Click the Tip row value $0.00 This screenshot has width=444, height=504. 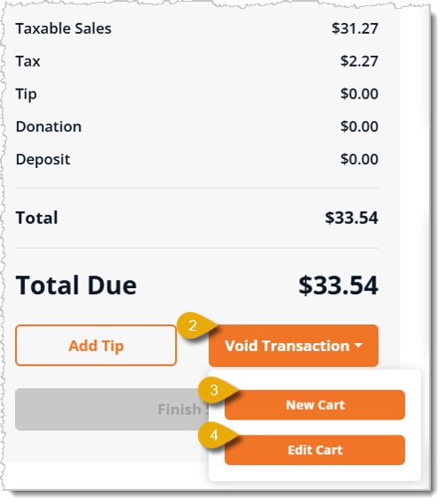click(x=360, y=94)
